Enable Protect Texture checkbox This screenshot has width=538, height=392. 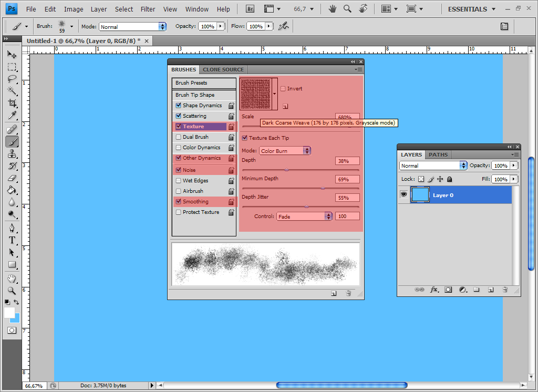point(178,212)
